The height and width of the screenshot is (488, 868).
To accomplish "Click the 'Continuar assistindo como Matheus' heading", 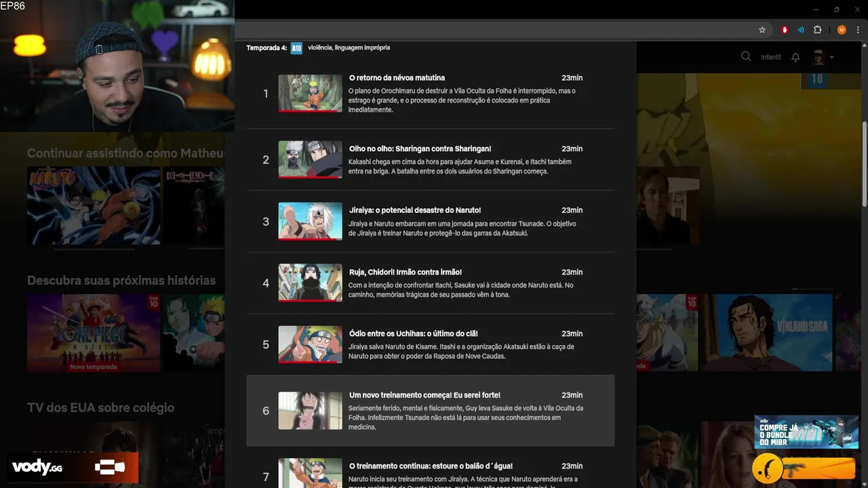I will click(x=125, y=154).
